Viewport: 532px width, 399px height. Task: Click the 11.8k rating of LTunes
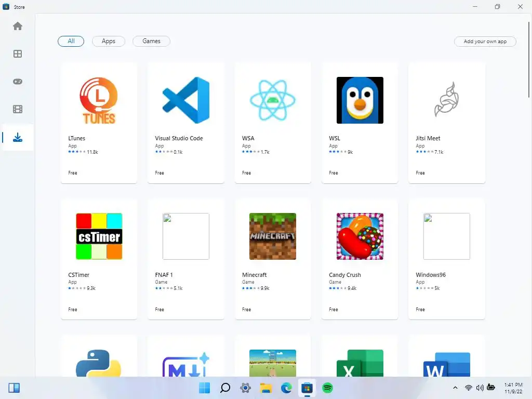[x=92, y=152]
